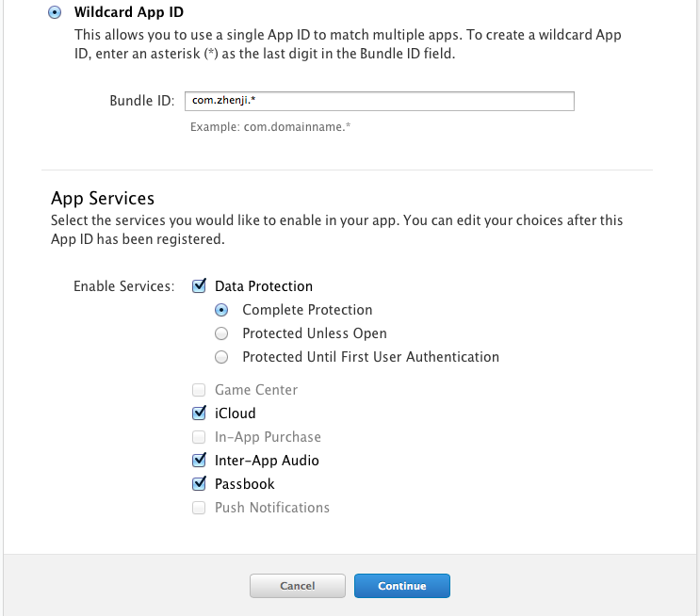Tick the Game Center checkbox
The image size is (700, 616).
click(x=199, y=390)
